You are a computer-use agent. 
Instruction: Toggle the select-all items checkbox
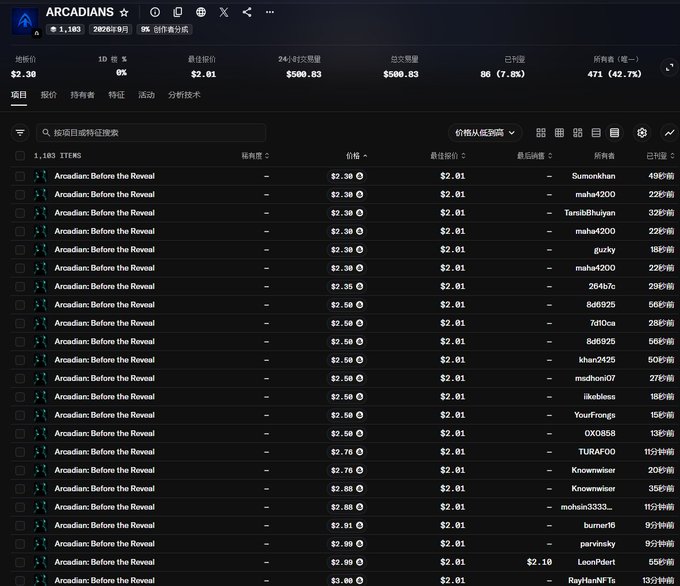(x=20, y=156)
